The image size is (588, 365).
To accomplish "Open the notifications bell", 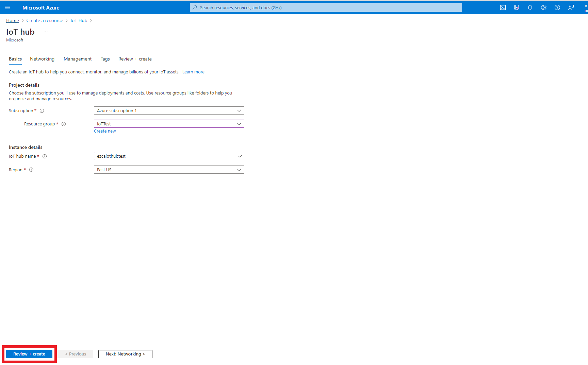I will click(530, 7).
